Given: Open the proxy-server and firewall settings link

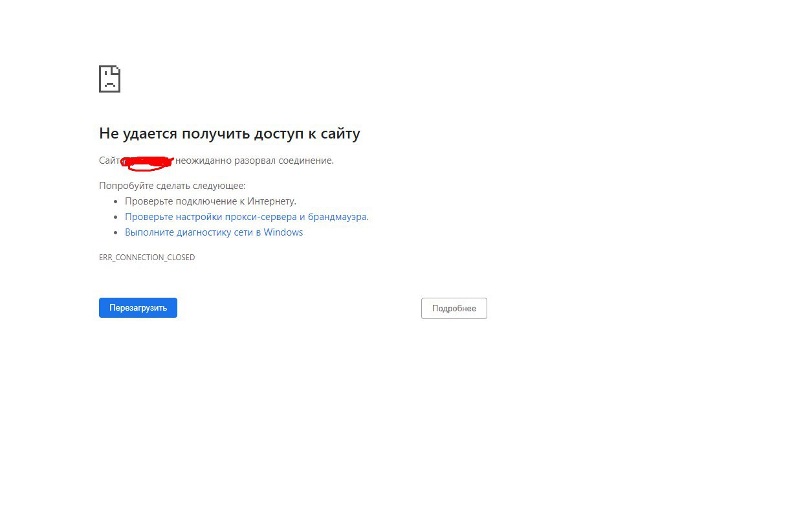Looking at the screenshot, I should [246, 217].
